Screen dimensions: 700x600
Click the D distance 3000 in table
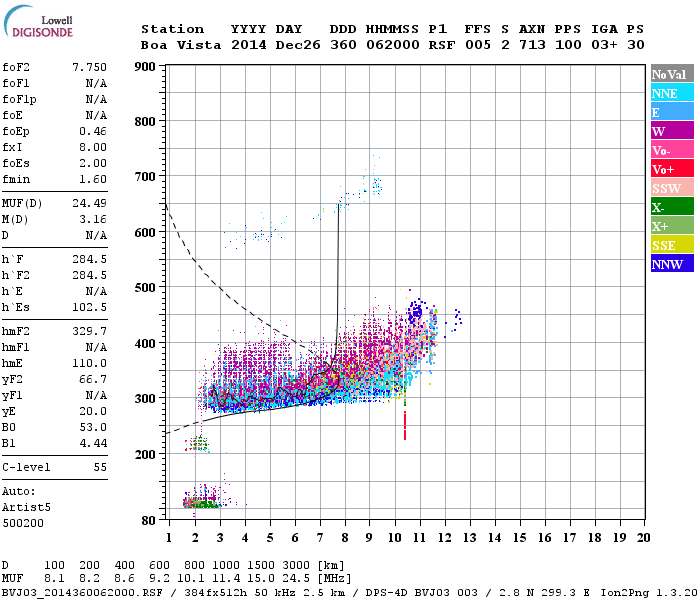click(296, 565)
